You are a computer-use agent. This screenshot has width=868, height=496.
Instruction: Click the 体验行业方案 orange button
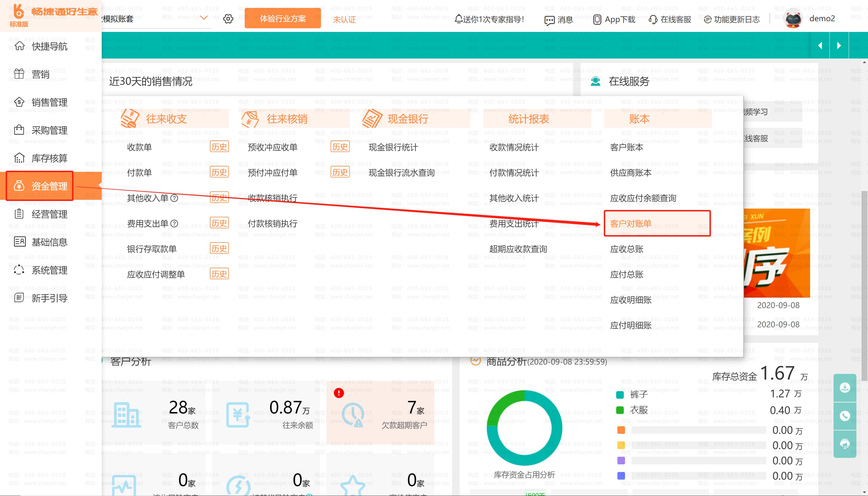[282, 18]
